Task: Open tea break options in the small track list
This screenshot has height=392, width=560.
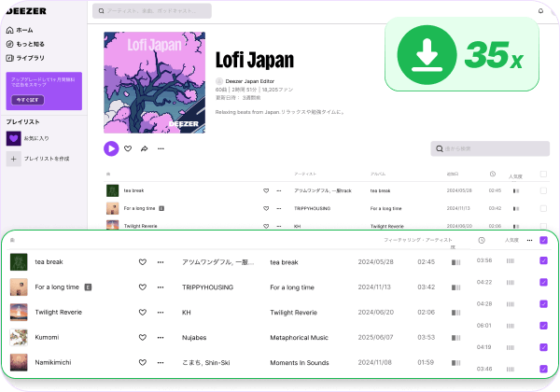Action: coord(279,190)
